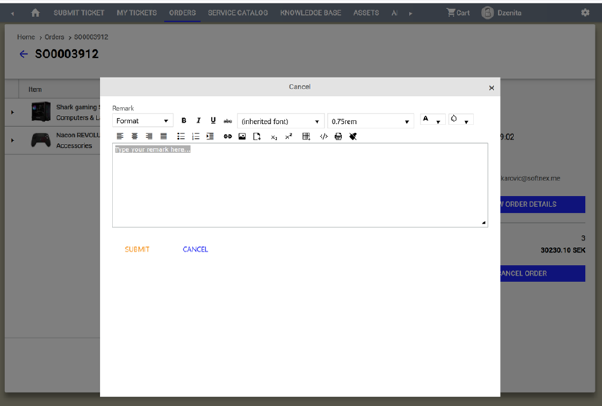Apply italic formatting in the editor toolbar
602x406 pixels.
coord(198,121)
